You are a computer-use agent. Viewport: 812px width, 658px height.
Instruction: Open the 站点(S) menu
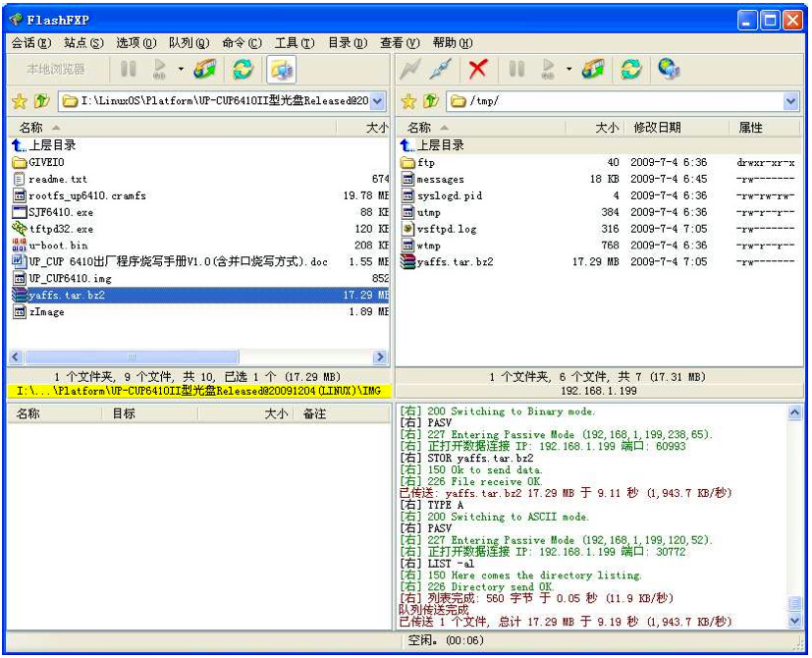[x=83, y=43]
